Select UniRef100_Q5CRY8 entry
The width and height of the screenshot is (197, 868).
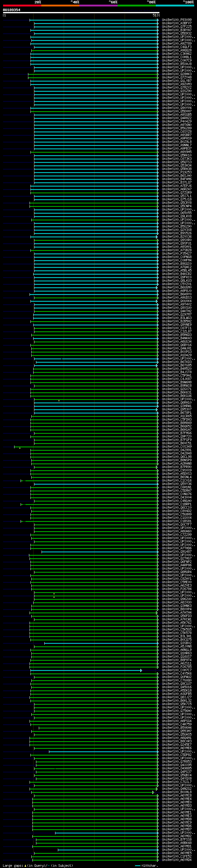(177, 203)
